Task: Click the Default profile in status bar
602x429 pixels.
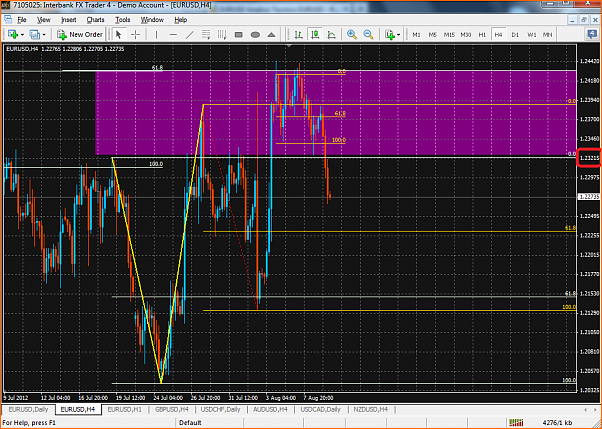Action: click(x=191, y=422)
